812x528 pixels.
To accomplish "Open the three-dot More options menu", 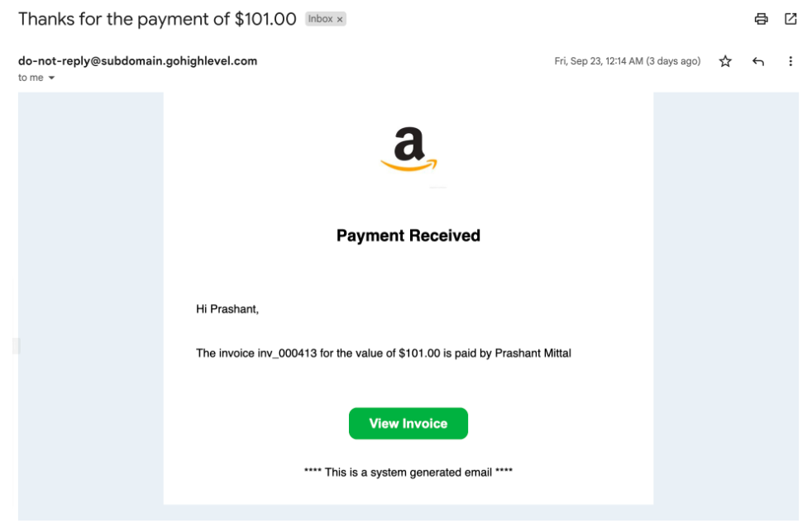I will (791, 61).
